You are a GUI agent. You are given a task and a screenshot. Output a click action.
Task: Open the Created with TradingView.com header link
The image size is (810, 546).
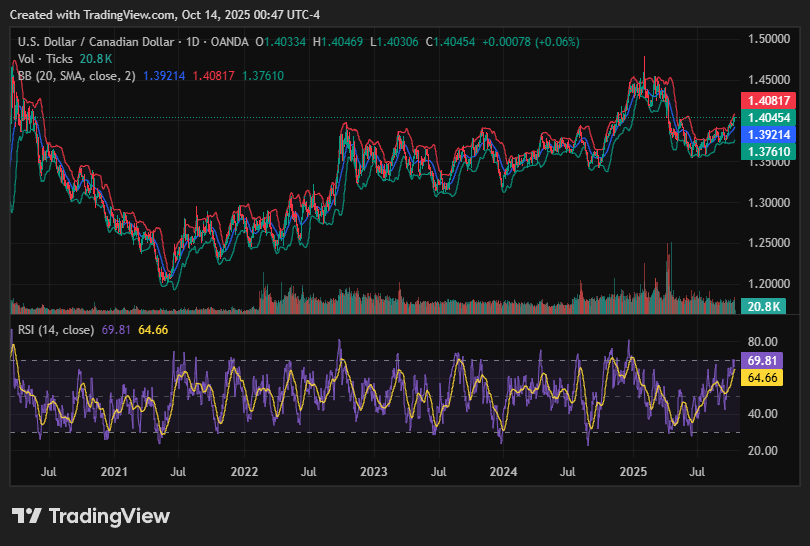(166, 13)
